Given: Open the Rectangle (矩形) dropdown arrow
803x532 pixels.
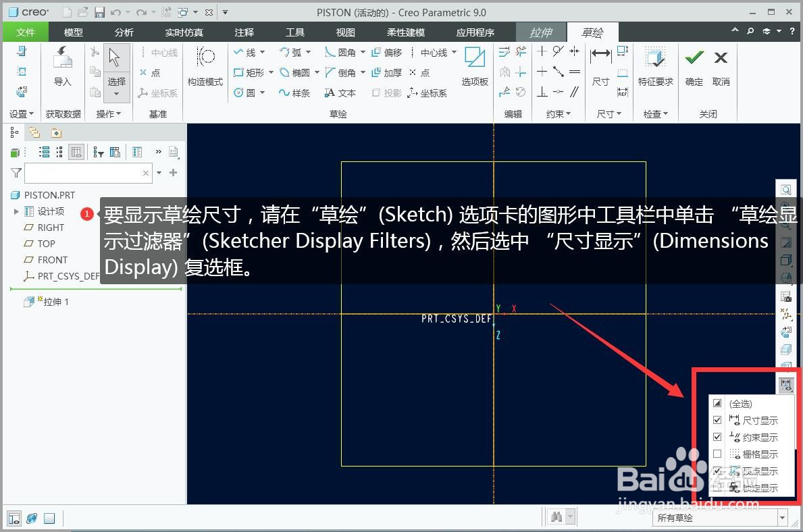Looking at the screenshot, I should (271, 73).
